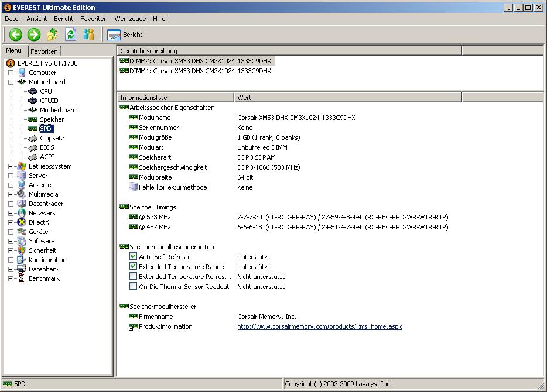Open the Speicher memory tree item
Viewport: 547px width, 392px height.
pos(52,119)
